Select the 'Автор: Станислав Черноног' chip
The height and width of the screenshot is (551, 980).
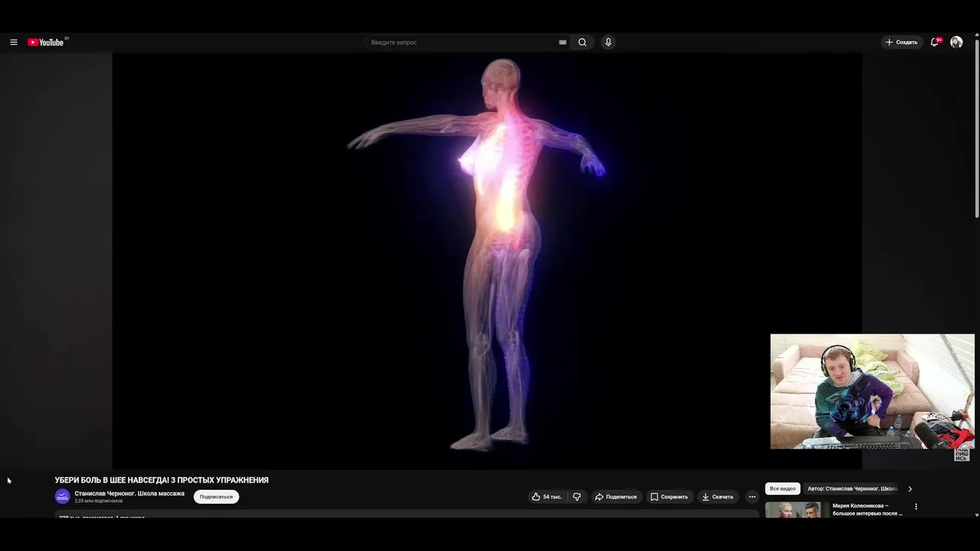point(852,488)
